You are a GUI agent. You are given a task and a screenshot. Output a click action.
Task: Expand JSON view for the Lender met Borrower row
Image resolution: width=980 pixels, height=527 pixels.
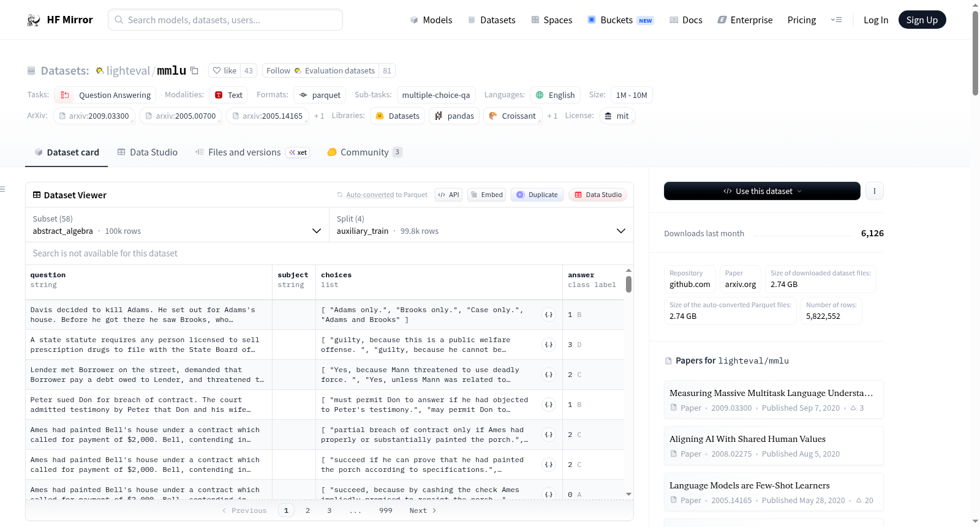(549, 375)
